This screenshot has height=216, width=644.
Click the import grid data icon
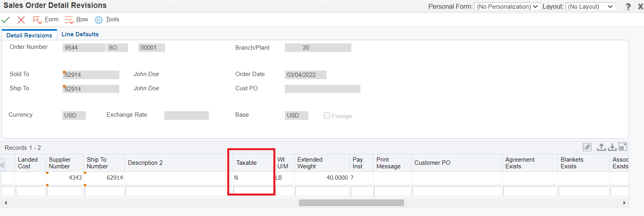pyautogui.click(x=612, y=147)
